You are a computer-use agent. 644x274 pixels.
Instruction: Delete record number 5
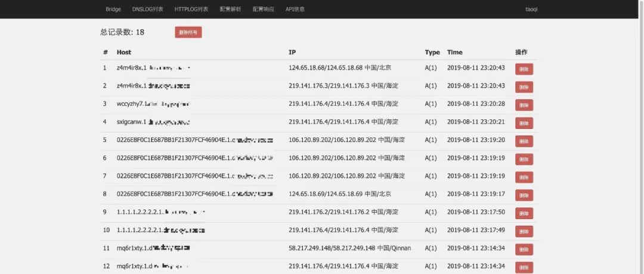coord(524,141)
